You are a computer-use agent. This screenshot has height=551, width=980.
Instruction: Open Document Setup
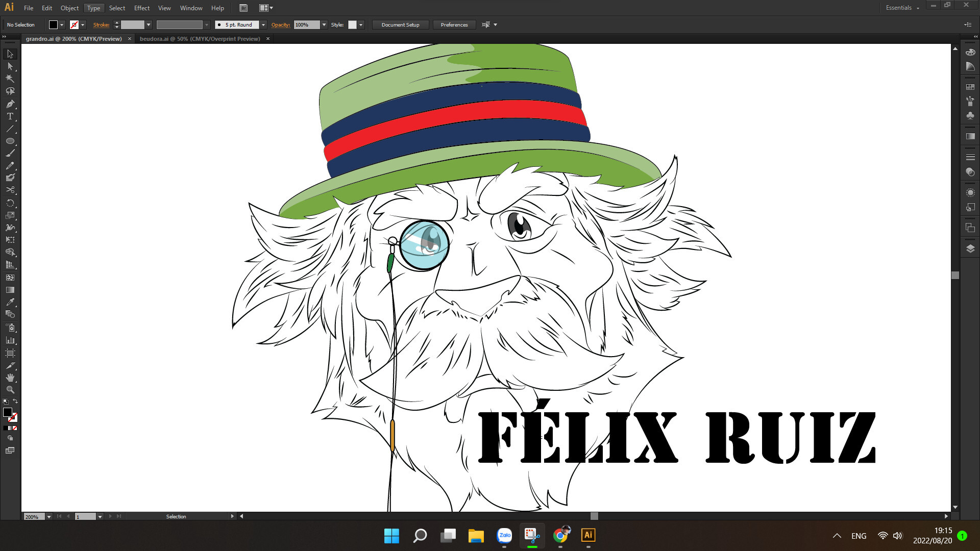[400, 24]
